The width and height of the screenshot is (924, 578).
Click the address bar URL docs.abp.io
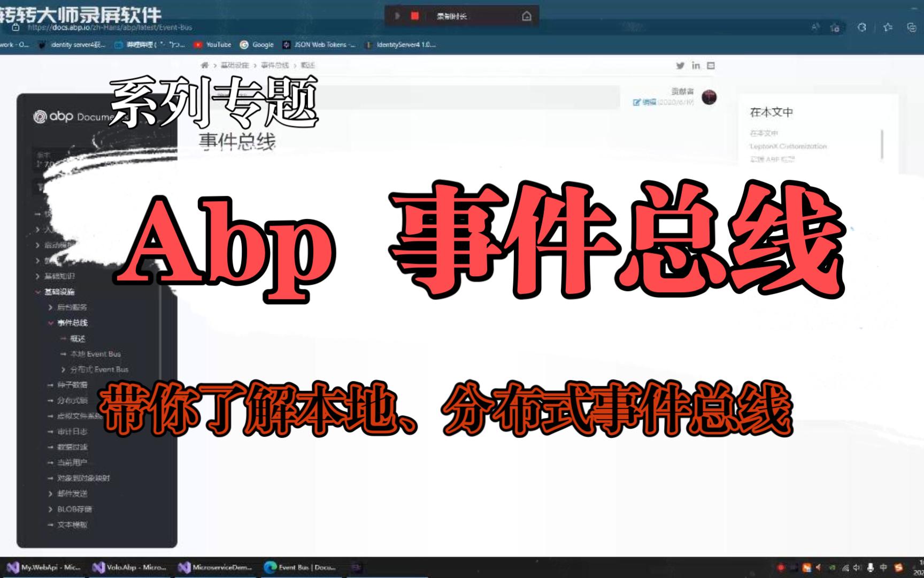click(110, 27)
